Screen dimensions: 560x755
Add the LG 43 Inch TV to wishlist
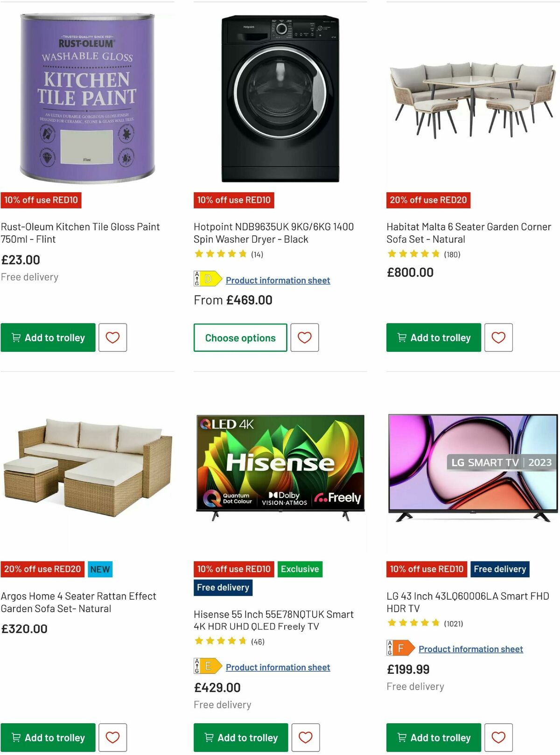pyautogui.click(x=498, y=737)
